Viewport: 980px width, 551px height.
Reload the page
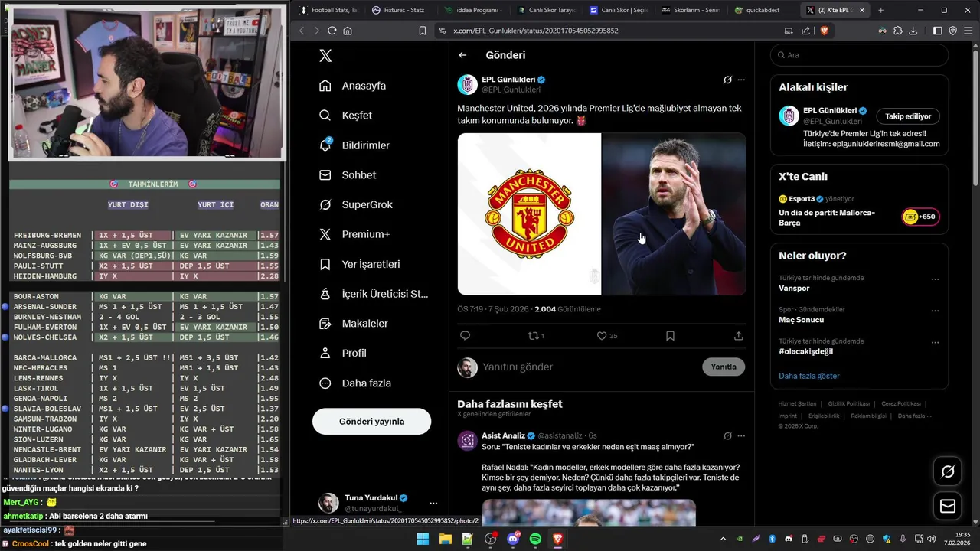[332, 31]
